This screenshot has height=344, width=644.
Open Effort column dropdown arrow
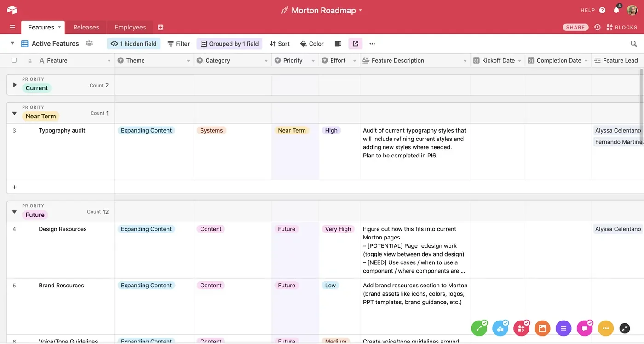pos(355,61)
